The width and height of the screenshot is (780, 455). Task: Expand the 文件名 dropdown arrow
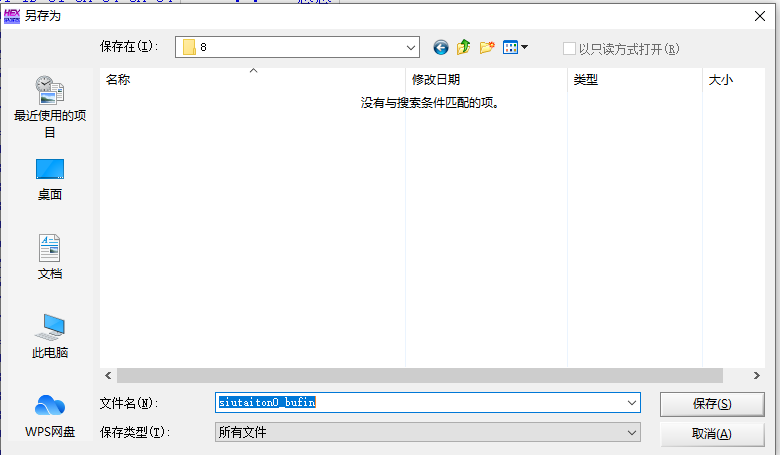point(631,402)
